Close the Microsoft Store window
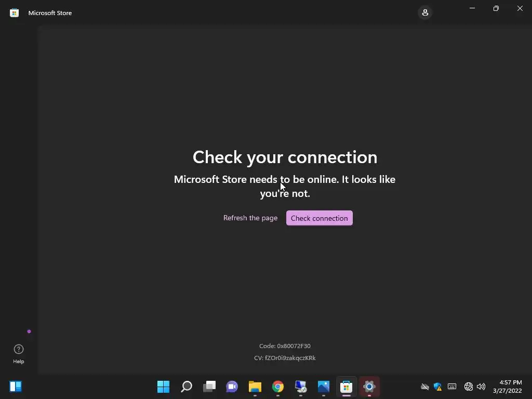Viewport: 532px width, 399px height. coord(520,8)
